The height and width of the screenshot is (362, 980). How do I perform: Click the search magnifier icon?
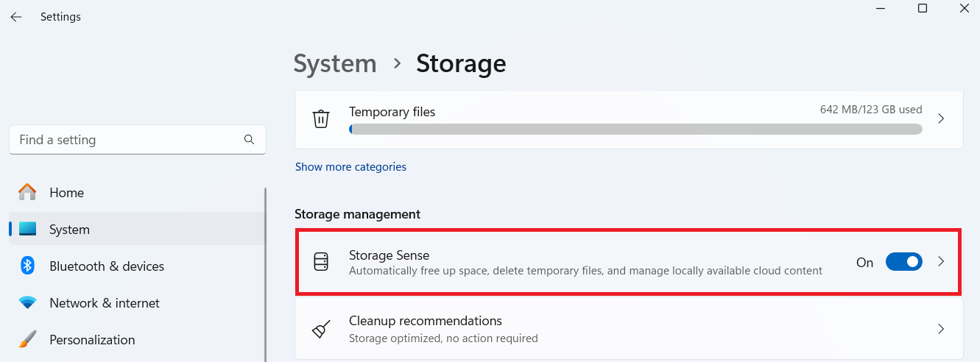click(249, 139)
